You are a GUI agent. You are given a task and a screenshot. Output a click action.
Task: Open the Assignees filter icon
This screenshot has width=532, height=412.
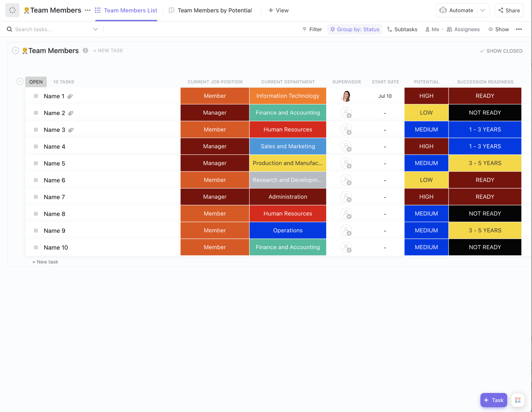(x=449, y=29)
